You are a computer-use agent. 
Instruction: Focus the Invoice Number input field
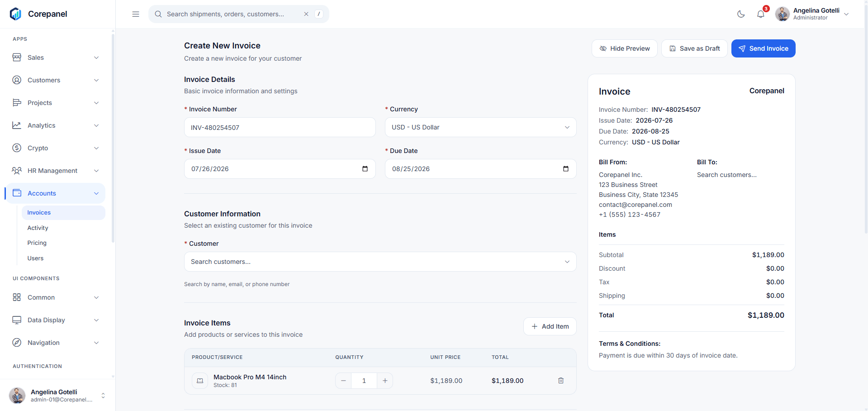[280, 127]
